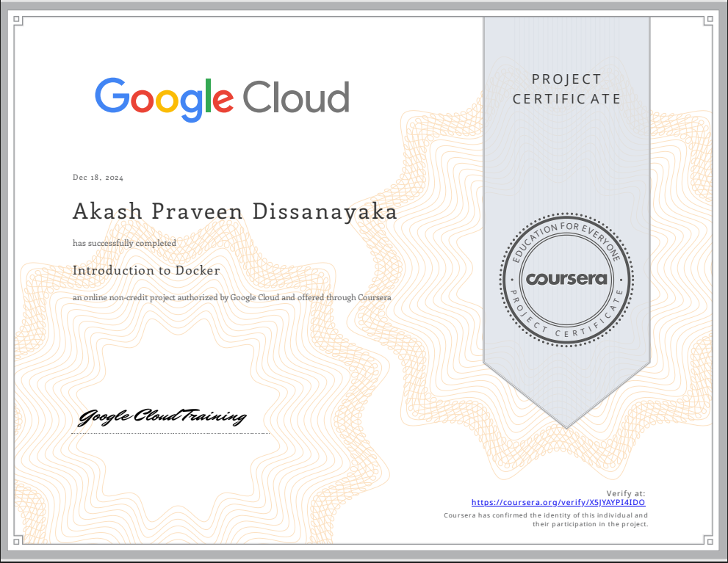The height and width of the screenshot is (563, 728).
Task: Open the coursera.org verify link
Action: pos(558,502)
